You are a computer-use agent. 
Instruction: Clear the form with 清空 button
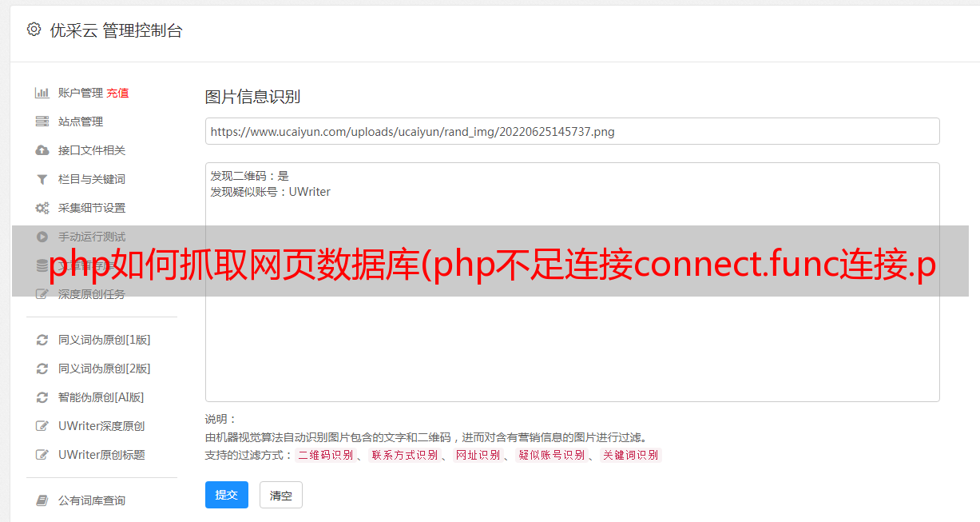281,495
